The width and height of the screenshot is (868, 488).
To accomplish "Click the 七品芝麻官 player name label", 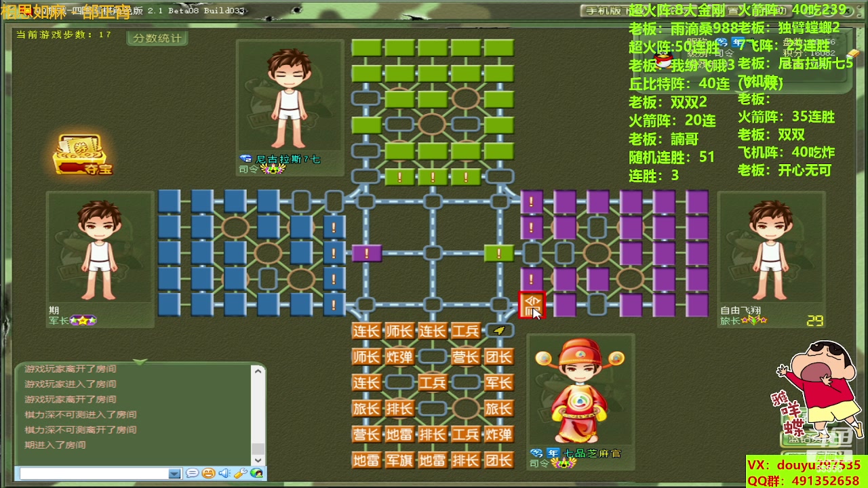I will coord(593,453).
